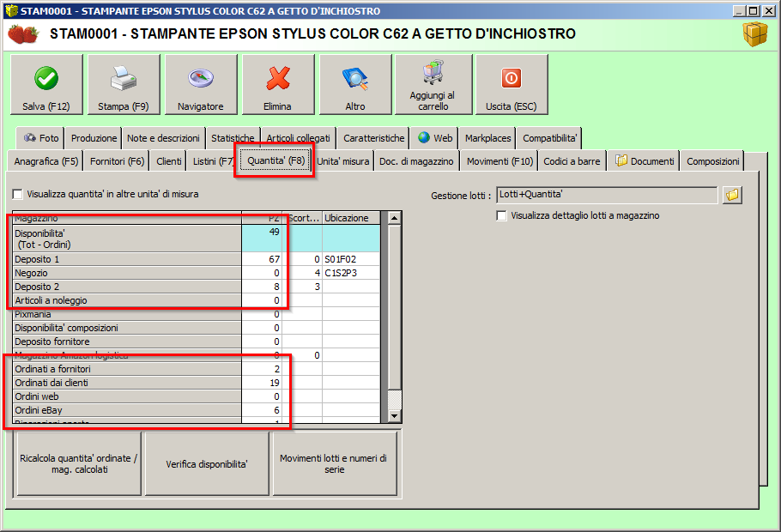Viewport: 781px width, 532px height.
Task: Click the Ubicazione column header
Action: [x=351, y=218]
